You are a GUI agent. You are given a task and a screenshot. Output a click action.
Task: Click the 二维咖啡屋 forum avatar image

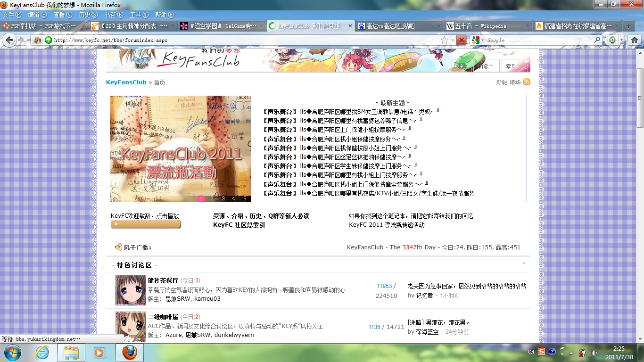coord(131,327)
